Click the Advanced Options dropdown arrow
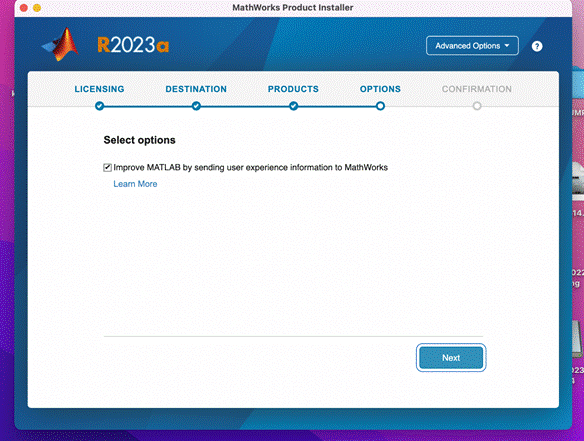 507,45
